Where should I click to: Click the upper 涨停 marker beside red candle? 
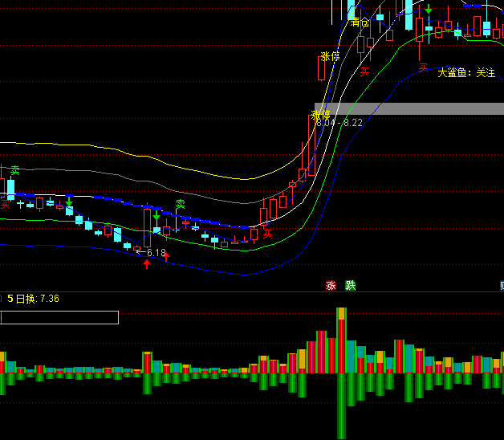330,57
